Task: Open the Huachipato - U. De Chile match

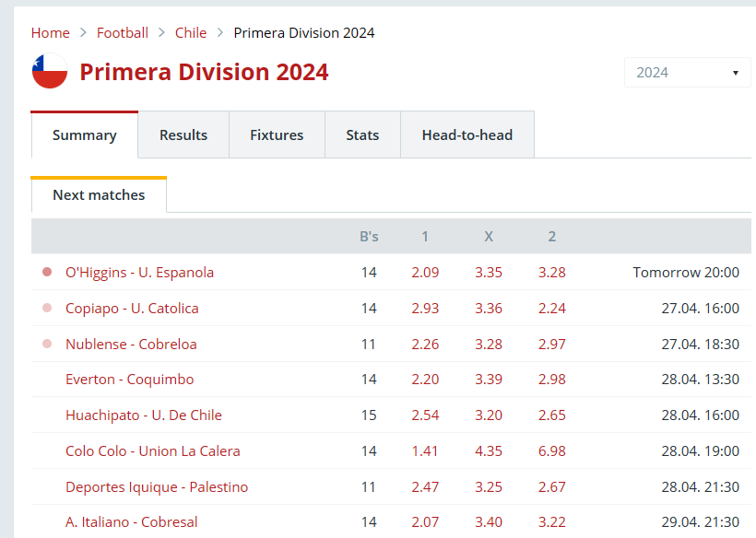Action: [144, 415]
